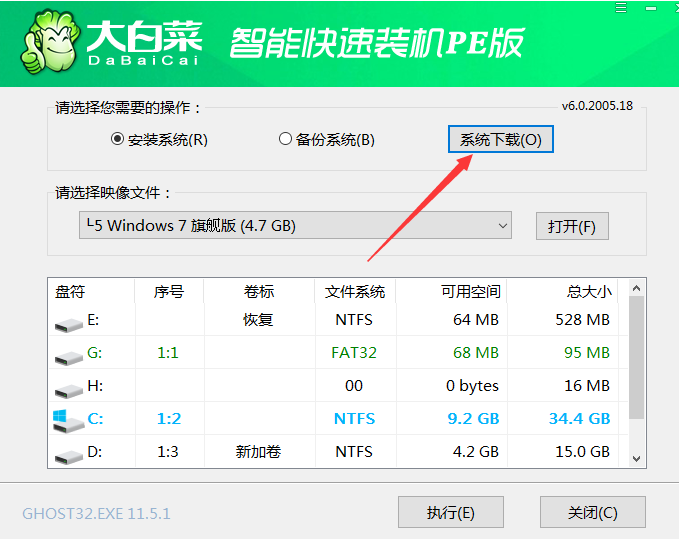682x546 pixels.
Task: Select the D: partition label
Action: click(95, 452)
